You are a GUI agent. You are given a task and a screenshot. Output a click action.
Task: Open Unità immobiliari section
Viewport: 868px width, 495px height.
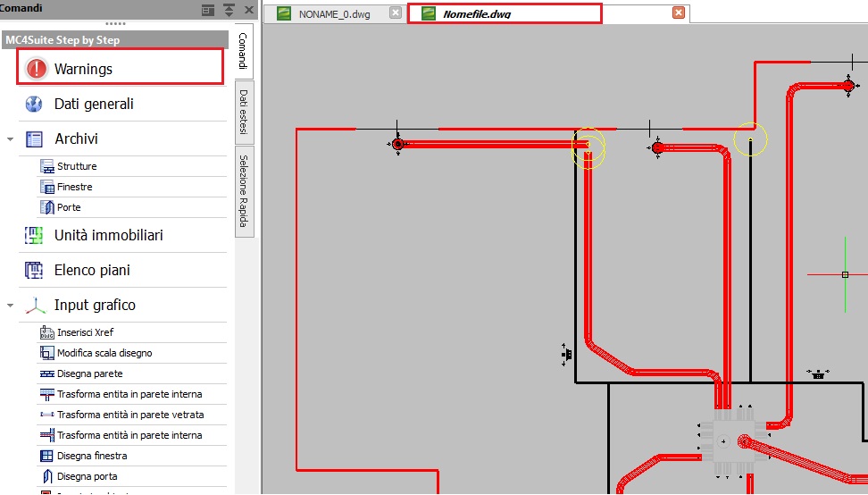108,235
